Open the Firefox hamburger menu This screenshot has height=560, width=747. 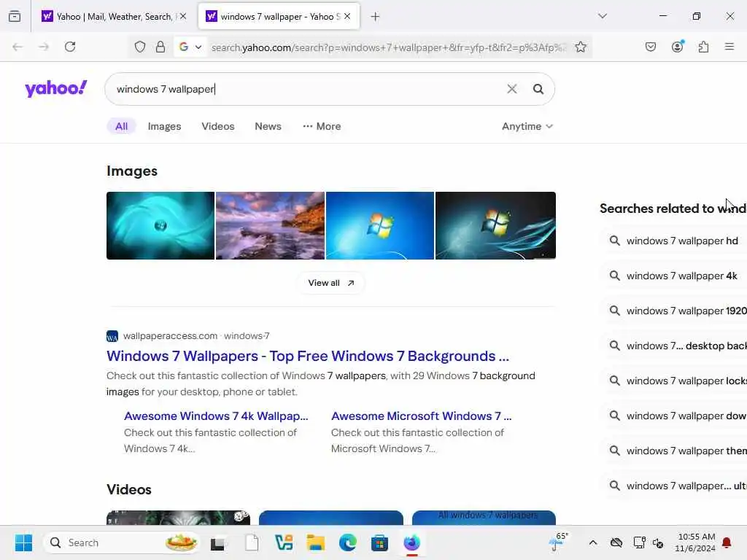pyautogui.click(x=729, y=47)
